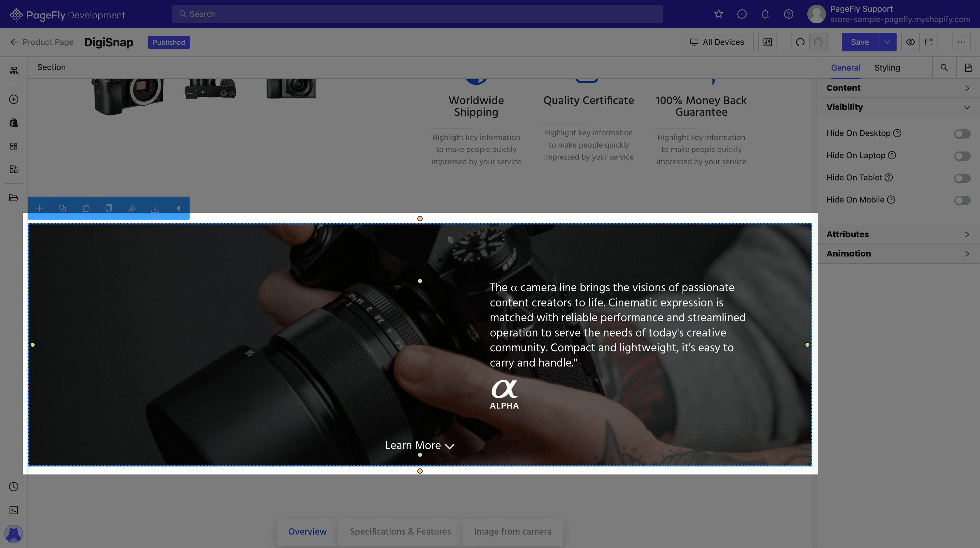The height and width of the screenshot is (548, 980).
Task: Open the more options ellipsis menu
Action: (x=961, y=42)
